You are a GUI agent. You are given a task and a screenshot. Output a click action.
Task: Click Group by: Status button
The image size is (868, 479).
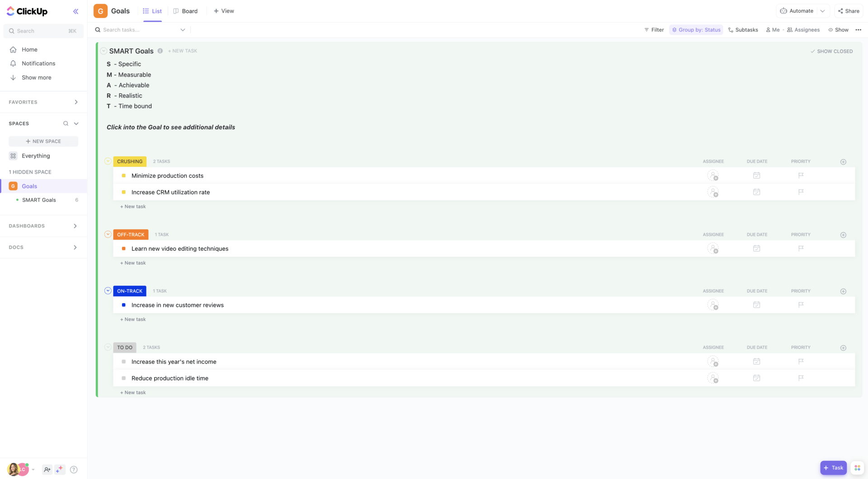point(696,30)
